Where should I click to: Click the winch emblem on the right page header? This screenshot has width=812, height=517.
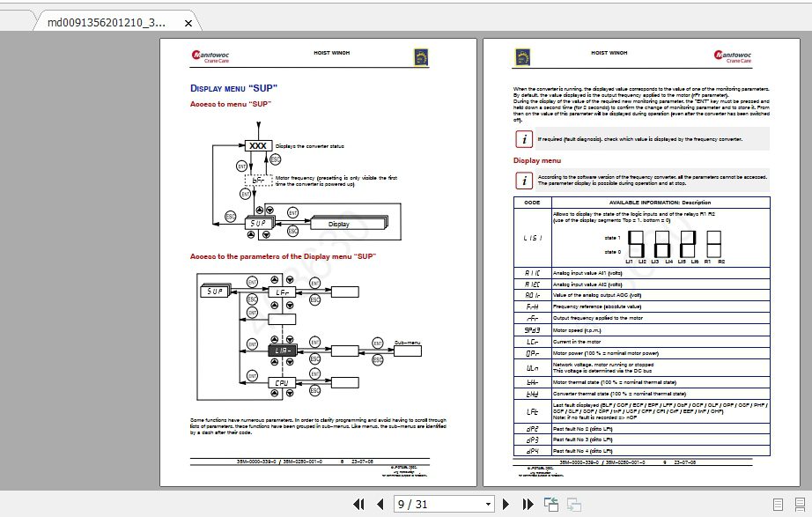coord(522,57)
